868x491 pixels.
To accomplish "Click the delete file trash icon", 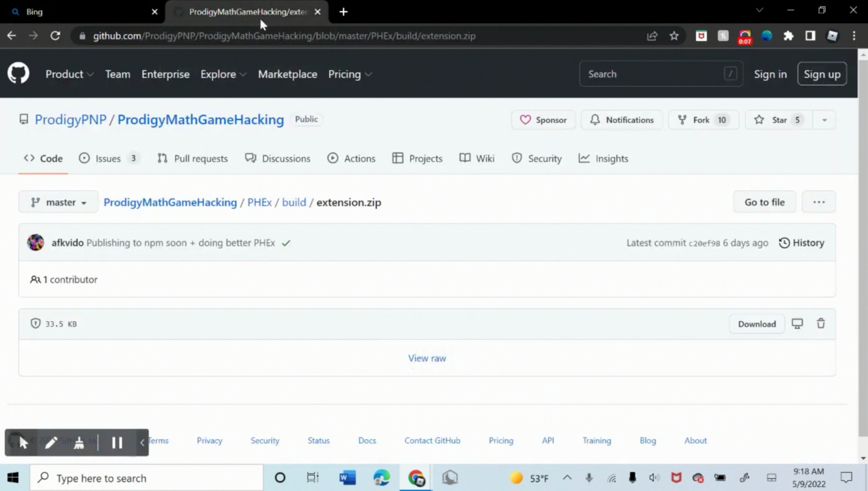I will 821,324.
